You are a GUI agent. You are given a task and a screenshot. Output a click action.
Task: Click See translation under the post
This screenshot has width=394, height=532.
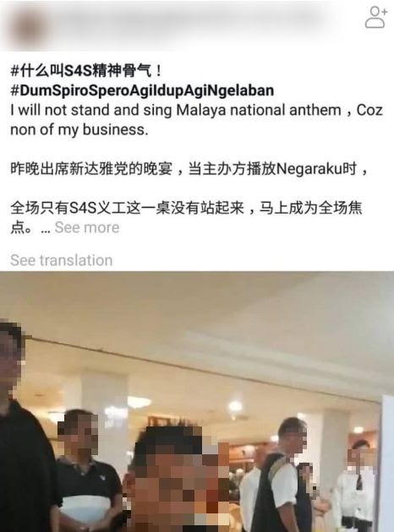pos(62,260)
